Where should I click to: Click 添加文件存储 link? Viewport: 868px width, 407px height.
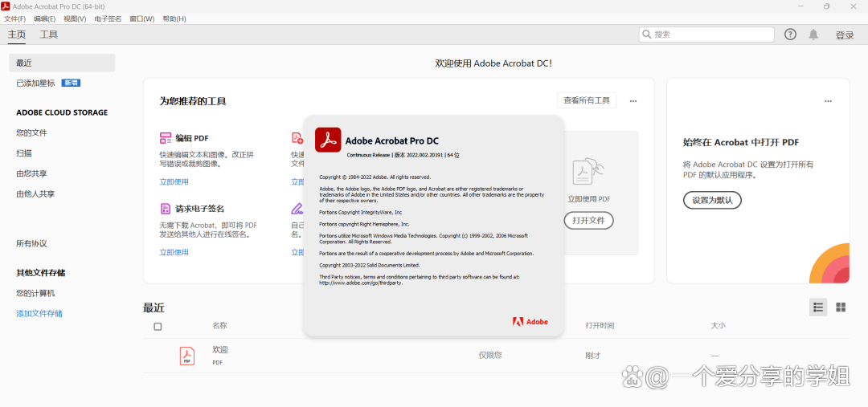coord(39,314)
